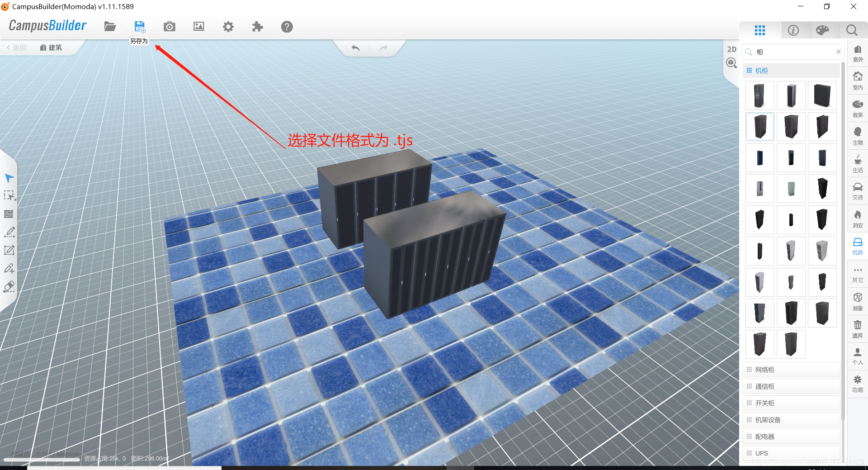
Task: Select the 生物 creatures category
Action: [x=858, y=136]
